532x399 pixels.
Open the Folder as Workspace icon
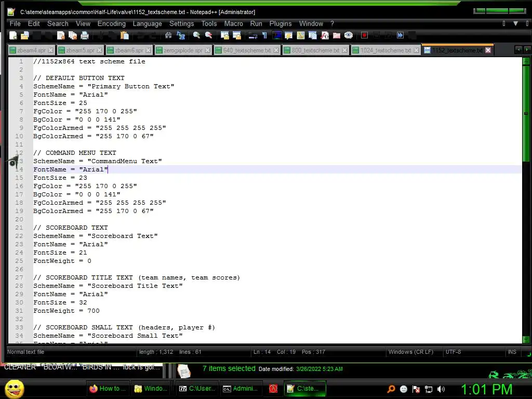337,35
